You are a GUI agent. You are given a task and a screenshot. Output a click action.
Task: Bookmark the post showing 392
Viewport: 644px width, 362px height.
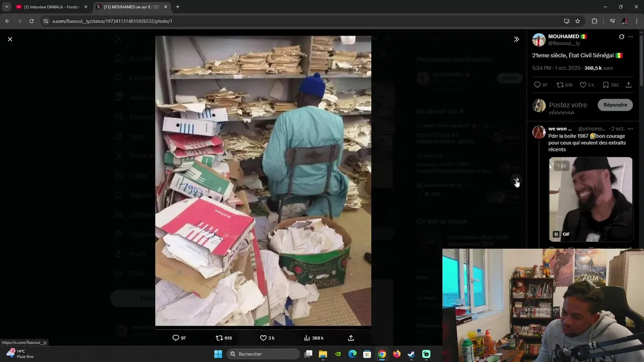610,85
